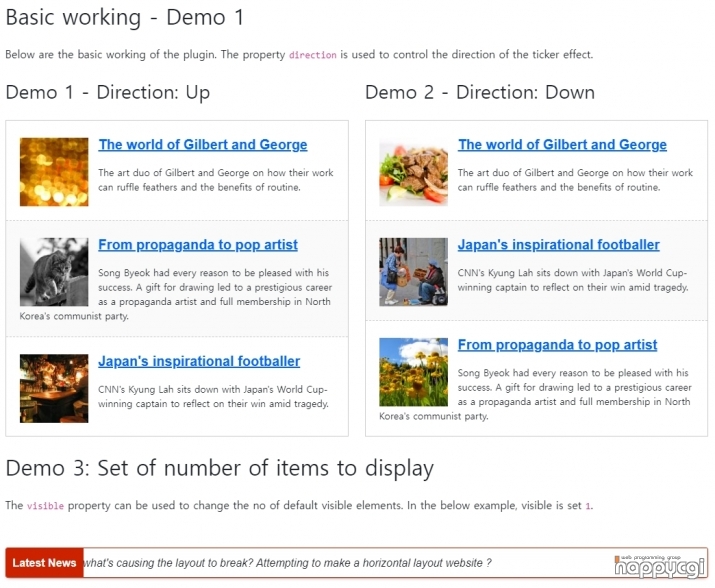Screen dimensions: 715x588
Task: Open 'Japan's inspirational footballer' link in Demo 1
Action: [x=199, y=361]
